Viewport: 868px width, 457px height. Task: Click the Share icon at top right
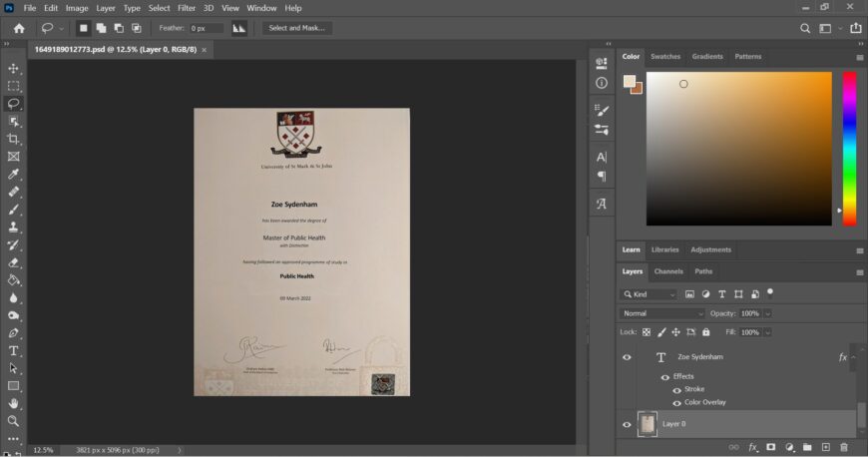click(856, 28)
